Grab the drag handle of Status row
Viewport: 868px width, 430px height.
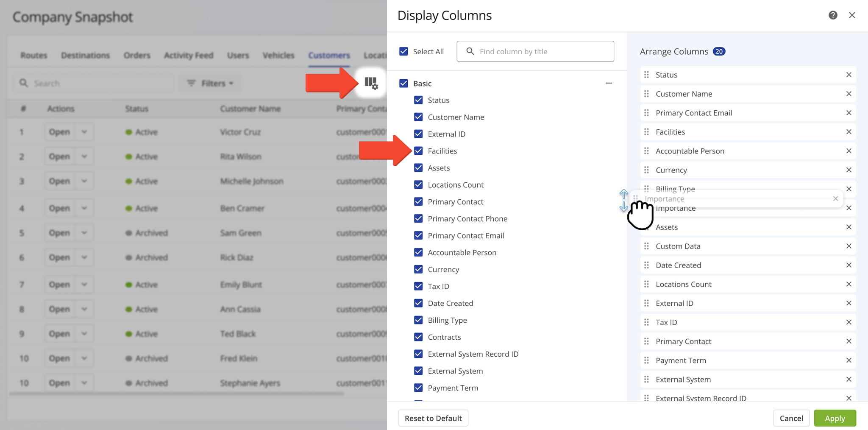tap(646, 75)
